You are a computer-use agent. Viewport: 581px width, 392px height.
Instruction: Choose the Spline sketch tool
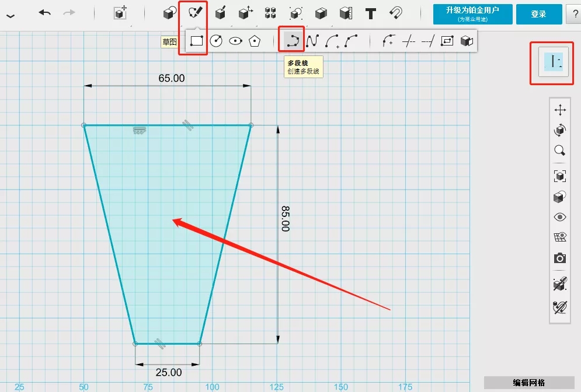(x=312, y=41)
